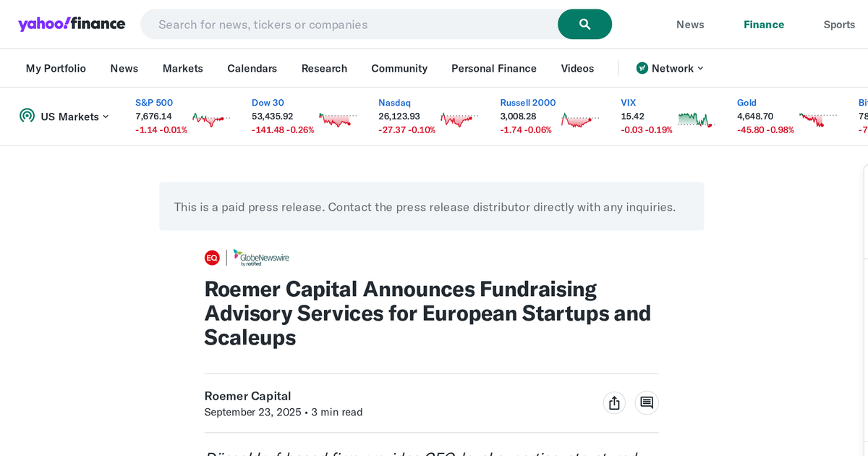Click the EQ publisher logo

pos(212,258)
